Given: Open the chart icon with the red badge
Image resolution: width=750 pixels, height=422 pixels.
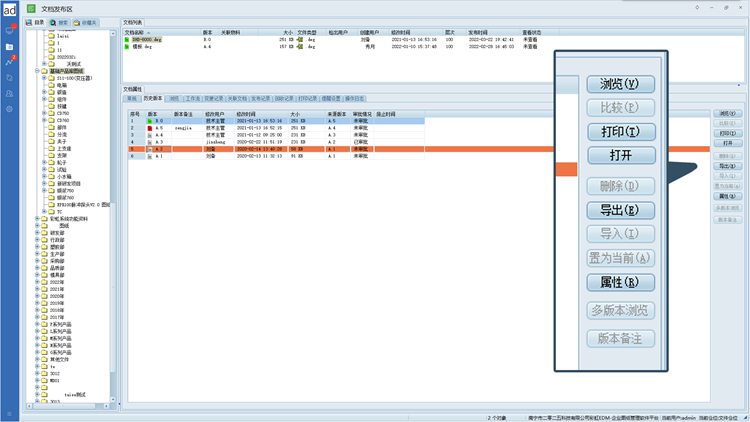Looking at the screenshot, I should [x=9, y=62].
